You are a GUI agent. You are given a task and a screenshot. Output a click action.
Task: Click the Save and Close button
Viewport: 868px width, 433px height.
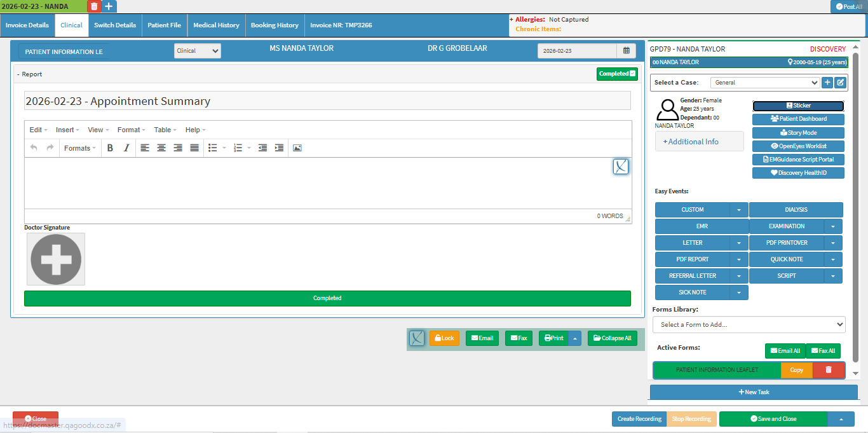(773, 419)
